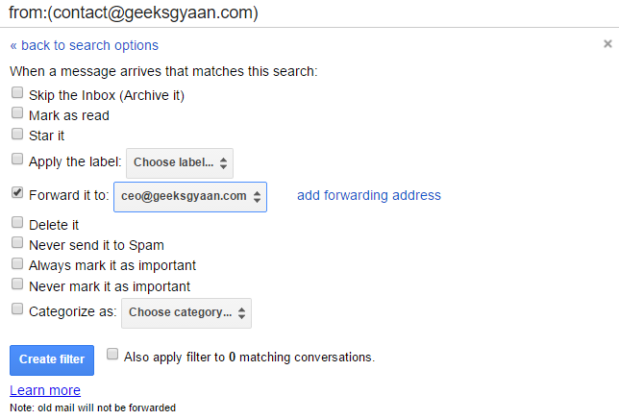
Task: Close the filter options panel
Action: (607, 44)
